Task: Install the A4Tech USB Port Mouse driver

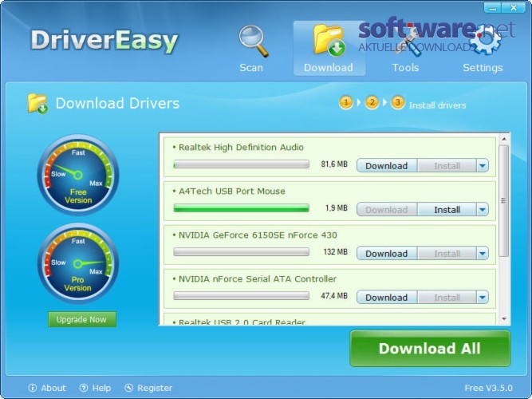Action: (447, 210)
